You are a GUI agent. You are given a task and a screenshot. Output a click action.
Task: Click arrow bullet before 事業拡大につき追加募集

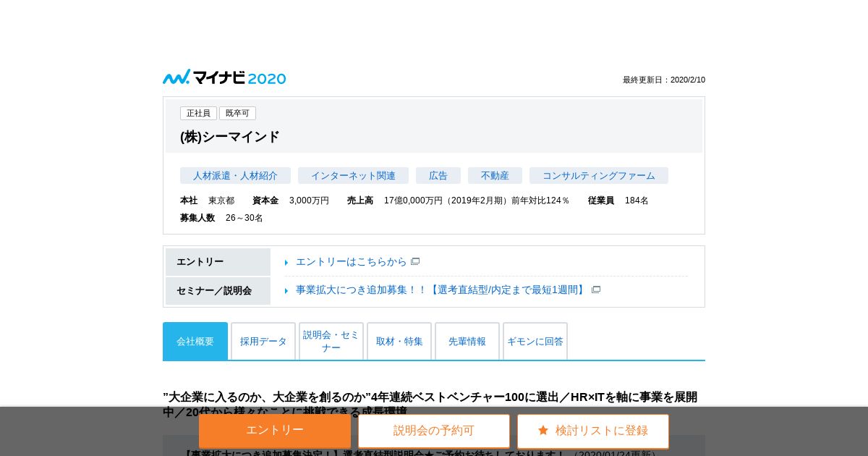pos(286,290)
